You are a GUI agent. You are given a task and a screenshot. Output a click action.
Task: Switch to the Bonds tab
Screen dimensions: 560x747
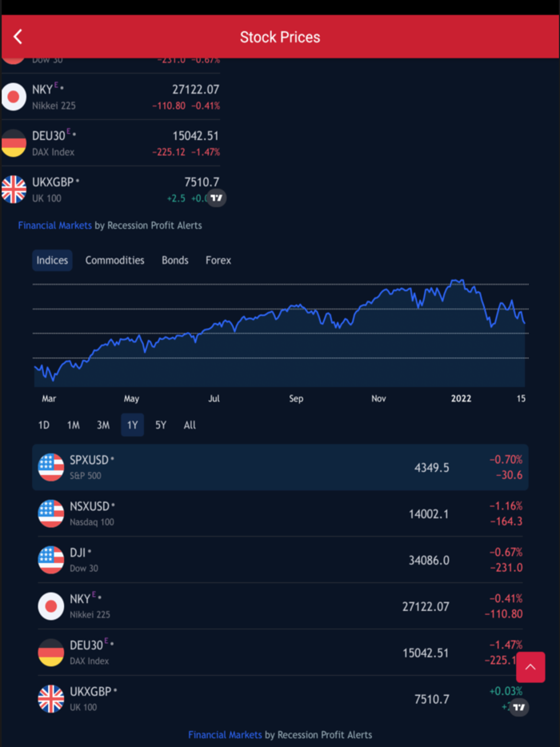tap(174, 260)
